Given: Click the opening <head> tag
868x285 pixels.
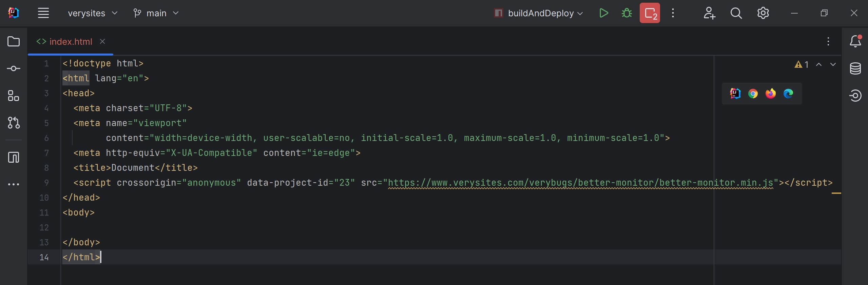Looking at the screenshot, I should point(79,93).
